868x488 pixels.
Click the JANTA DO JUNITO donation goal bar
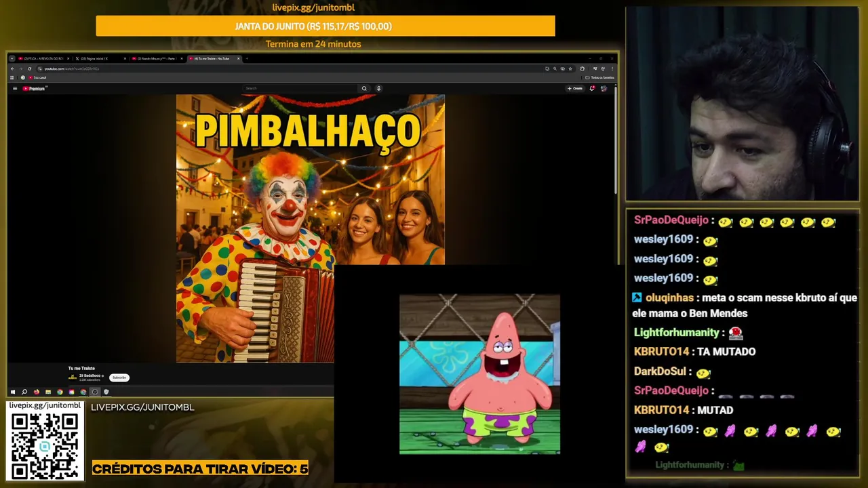coord(325,26)
